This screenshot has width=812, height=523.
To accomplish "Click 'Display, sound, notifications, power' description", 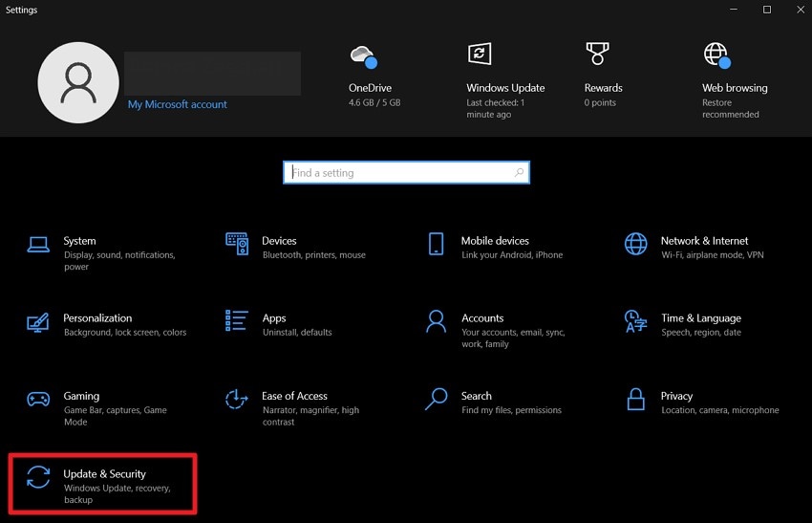I will click(x=119, y=261).
